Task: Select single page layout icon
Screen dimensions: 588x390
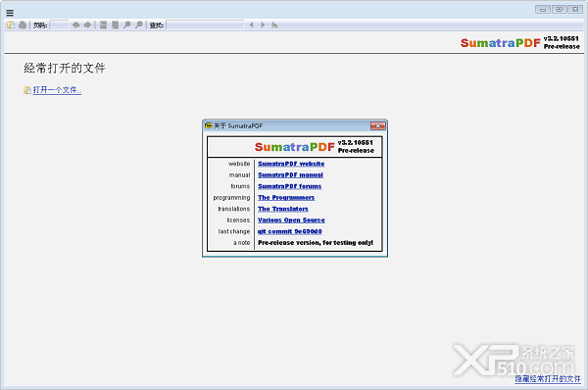Action: pyautogui.click(x=115, y=25)
